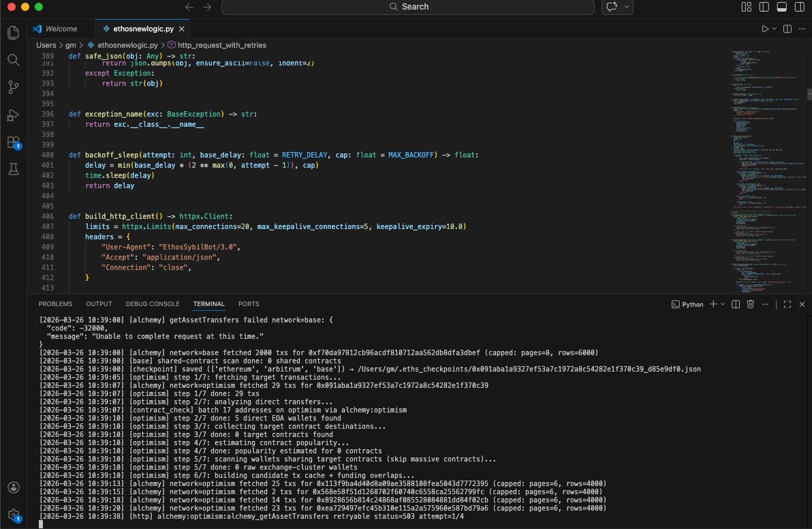Click terminal checkpoint saved line
812x529 pixels.
click(x=370, y=369)
